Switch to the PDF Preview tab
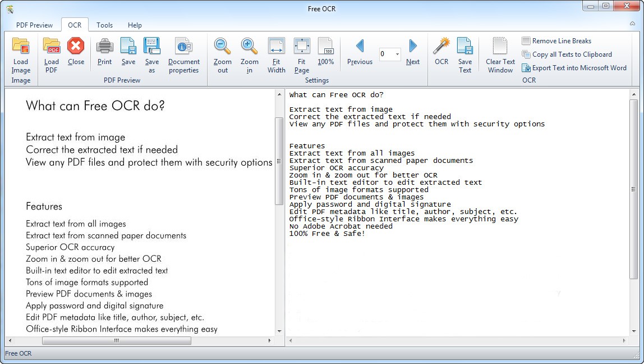 pyautogui.click(x=35, y=25)
